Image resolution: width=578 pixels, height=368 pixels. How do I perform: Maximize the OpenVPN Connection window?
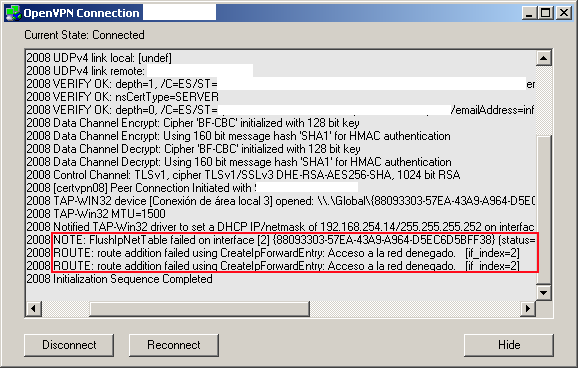pyautogui.click(x=546, y=13)
